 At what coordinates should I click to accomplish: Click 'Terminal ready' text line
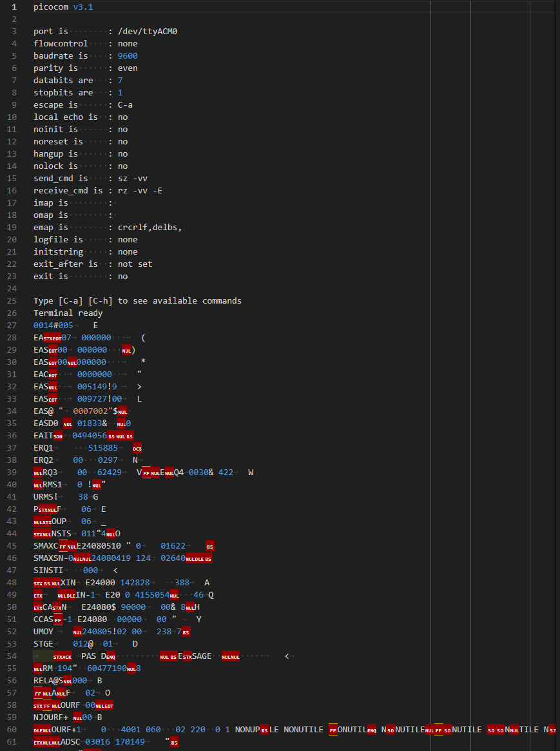click(x=68, y=313)
